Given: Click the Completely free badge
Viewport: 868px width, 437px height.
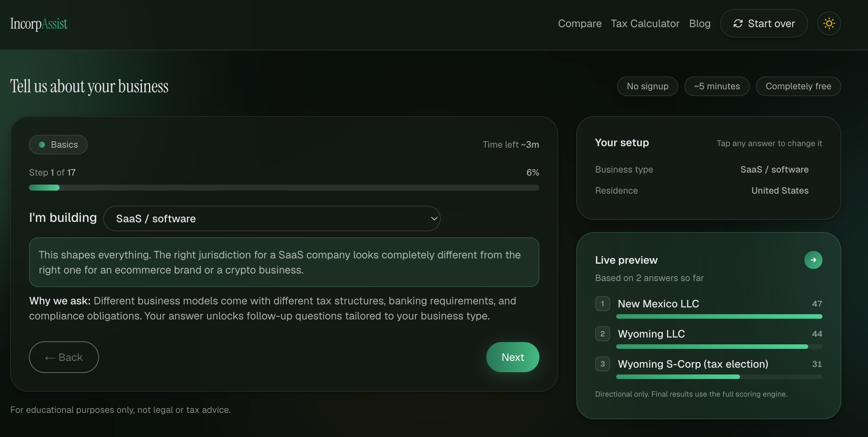Looking at the screenshot, I should 798,86.
